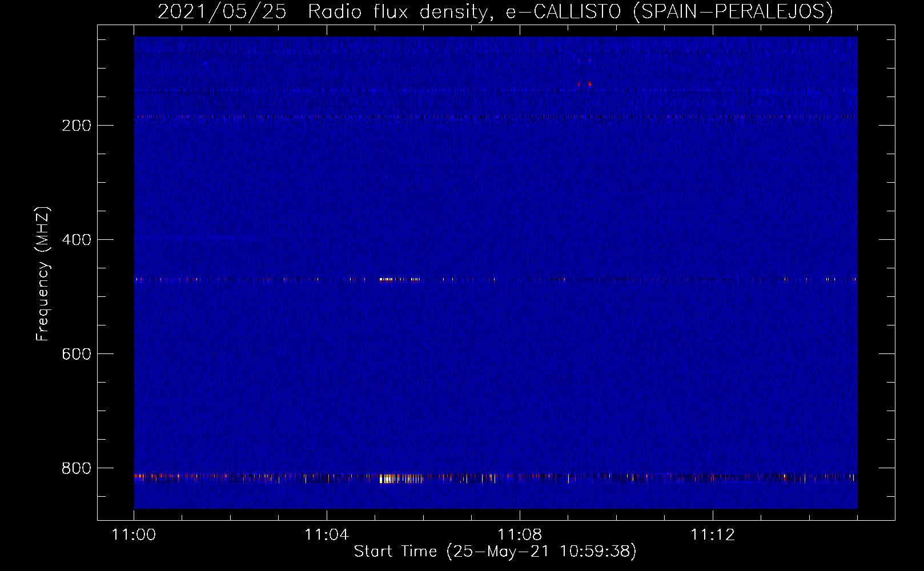Click the 11:08 time tick label

(520, 535)
